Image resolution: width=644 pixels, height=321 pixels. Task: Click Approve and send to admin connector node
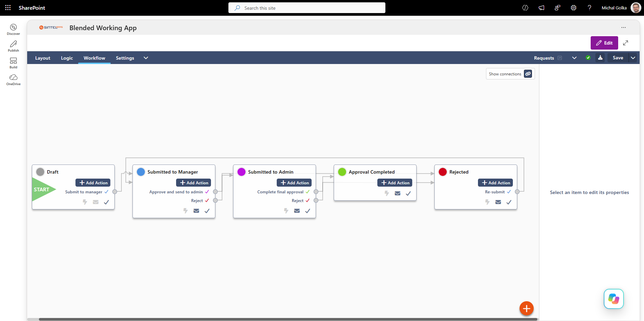pos(215,192)
